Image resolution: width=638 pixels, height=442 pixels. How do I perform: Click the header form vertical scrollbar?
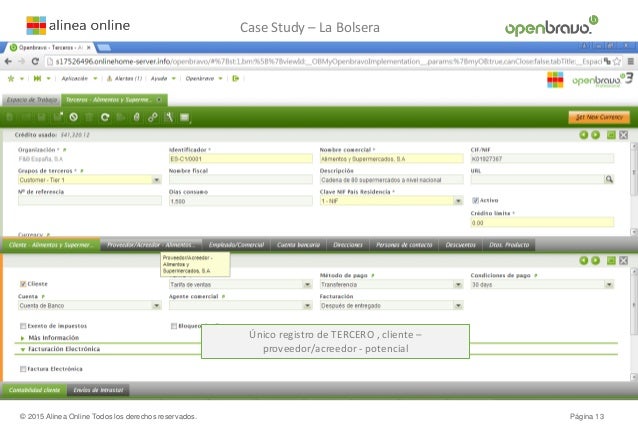click(634, 189)
